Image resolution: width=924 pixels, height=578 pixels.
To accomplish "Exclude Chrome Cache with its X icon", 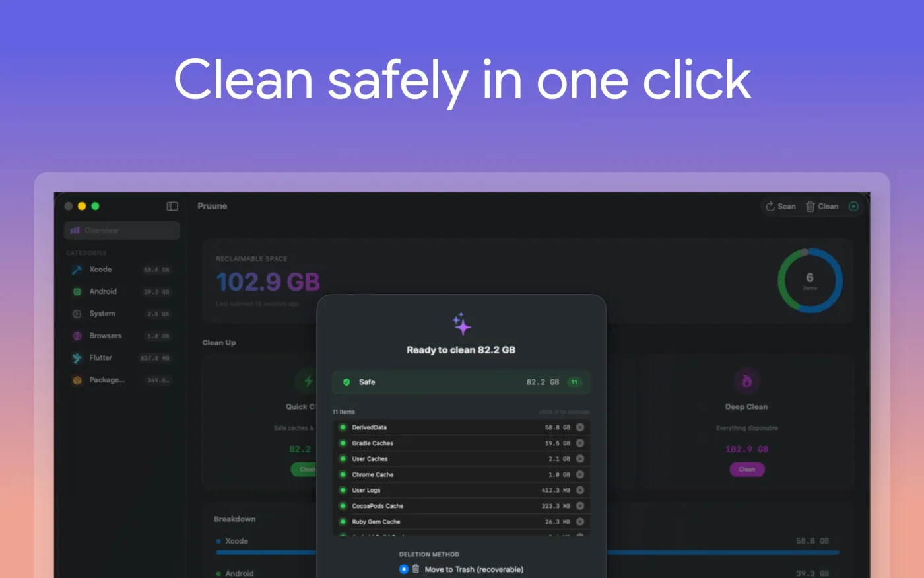I will click(580, 474).
